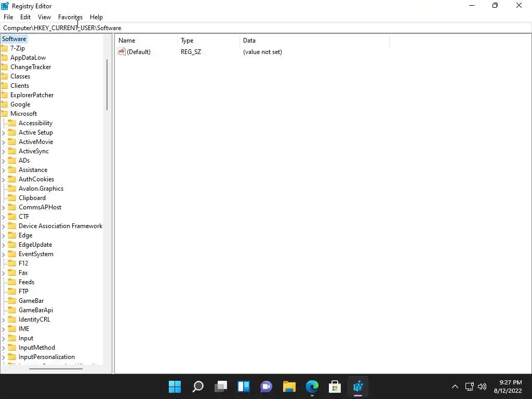The image size is (532, 399).
Task: Open taskbar Search
Action: tap(198, 387)
